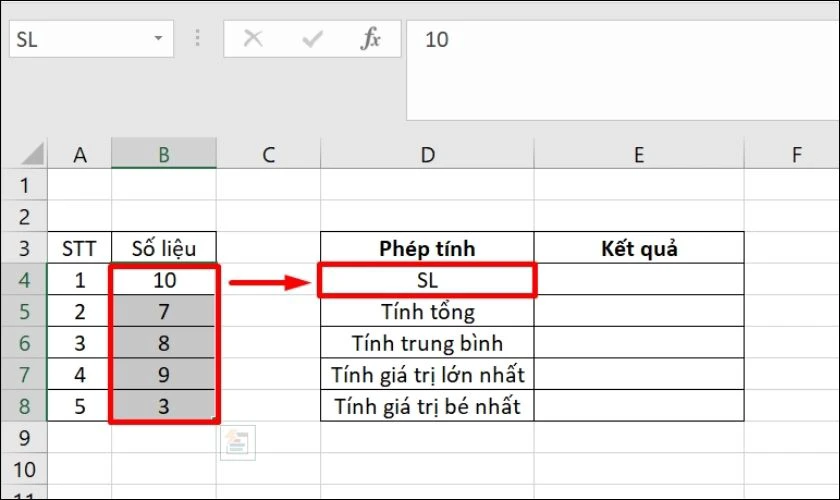Screen dimensions: 840x500
Task: Select cell B6 containing 8
Action: tap(164, 343)
